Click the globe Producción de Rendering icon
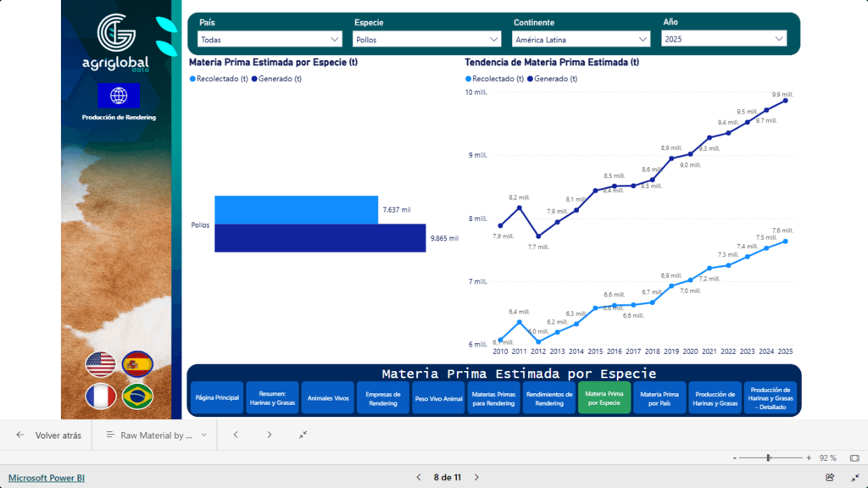 [x=119, y=96]
